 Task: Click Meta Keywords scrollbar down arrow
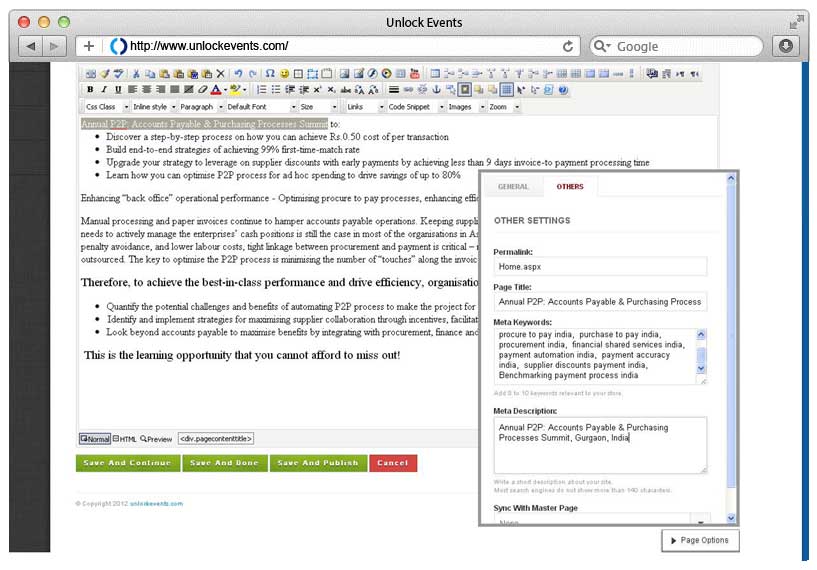point(701,369)
